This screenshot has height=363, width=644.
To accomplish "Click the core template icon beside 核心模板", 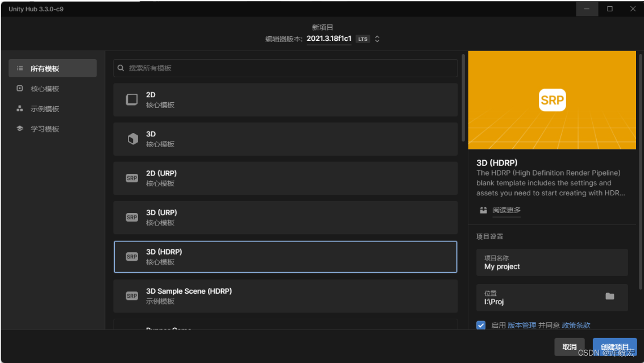I will coord(20,88).
